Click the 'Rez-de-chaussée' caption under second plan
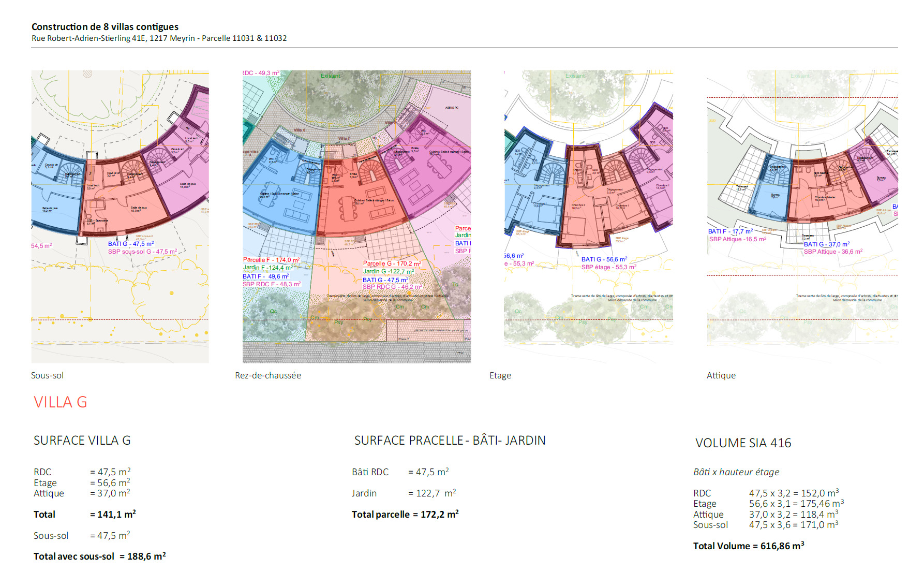The image size is (924, 586). (268, 376)
